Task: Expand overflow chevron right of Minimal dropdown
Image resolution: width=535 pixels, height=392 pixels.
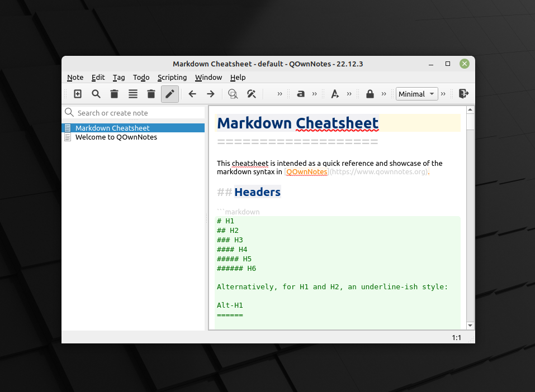Action: pyautogui.click(x=443, y=94)
